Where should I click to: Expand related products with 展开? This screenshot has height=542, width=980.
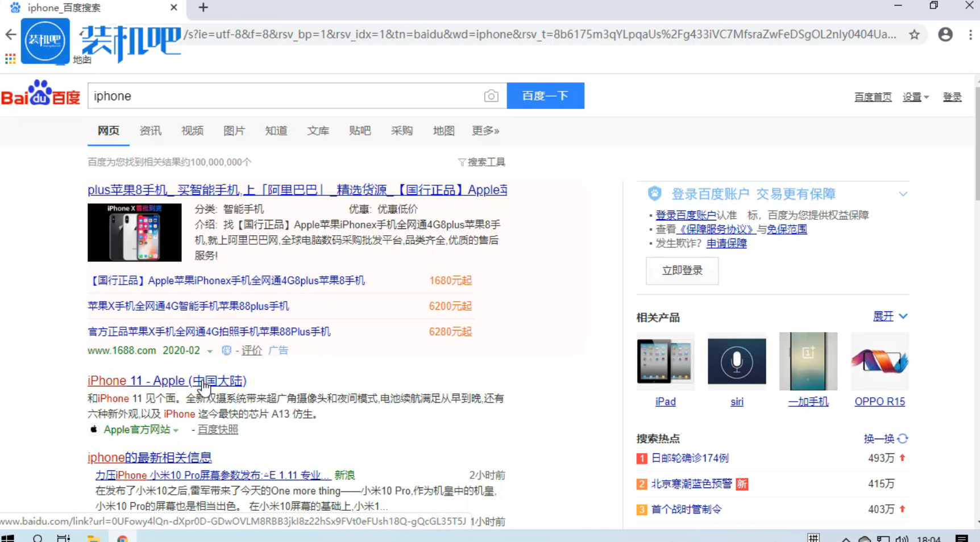point(890,316)
